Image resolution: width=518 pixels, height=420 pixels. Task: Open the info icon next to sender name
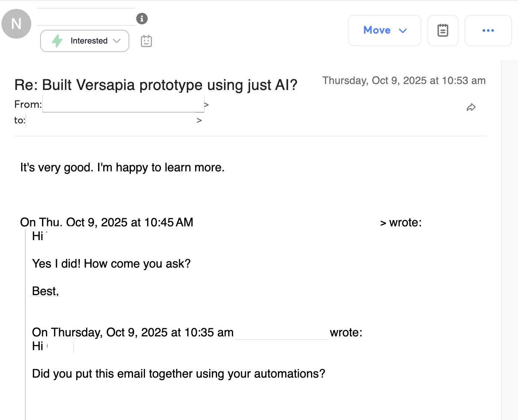pos(142,19)
